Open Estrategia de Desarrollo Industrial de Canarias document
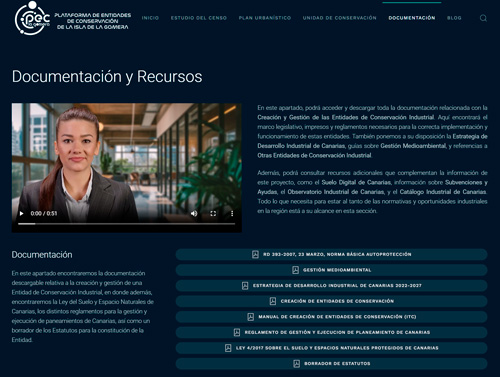 331,286
